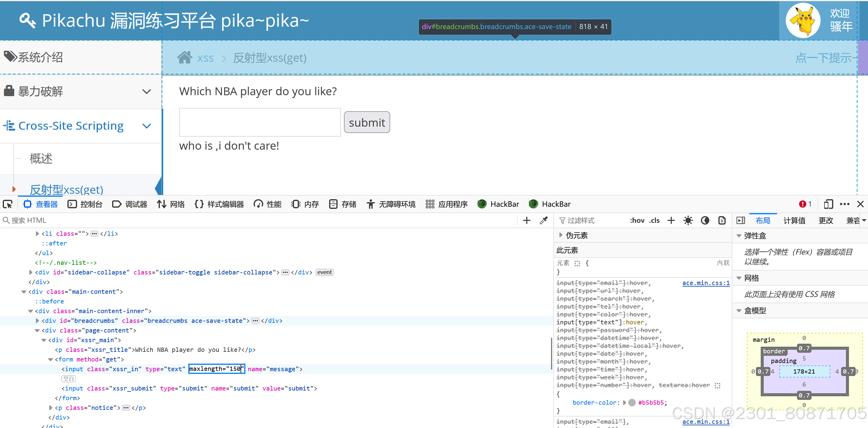The width and height of the screenshot is (868, 428).
Task: Toggle dark color scheme simulation
Action: pos(704,220)
